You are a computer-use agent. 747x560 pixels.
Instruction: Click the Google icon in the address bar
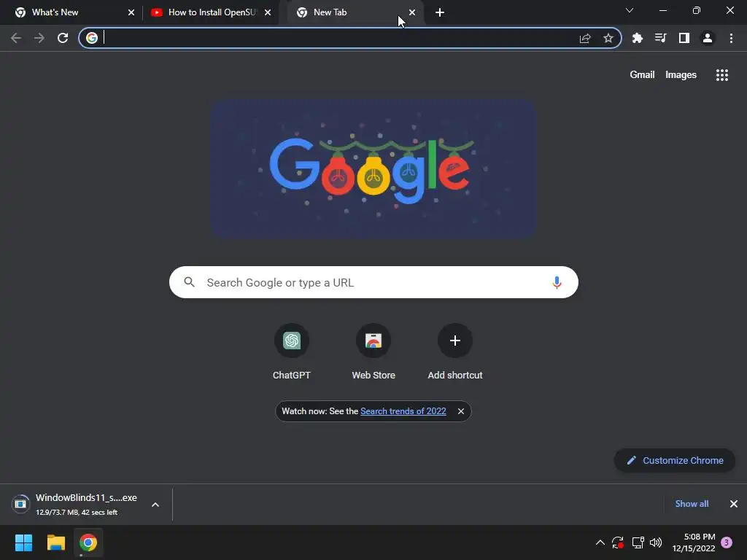92,38
